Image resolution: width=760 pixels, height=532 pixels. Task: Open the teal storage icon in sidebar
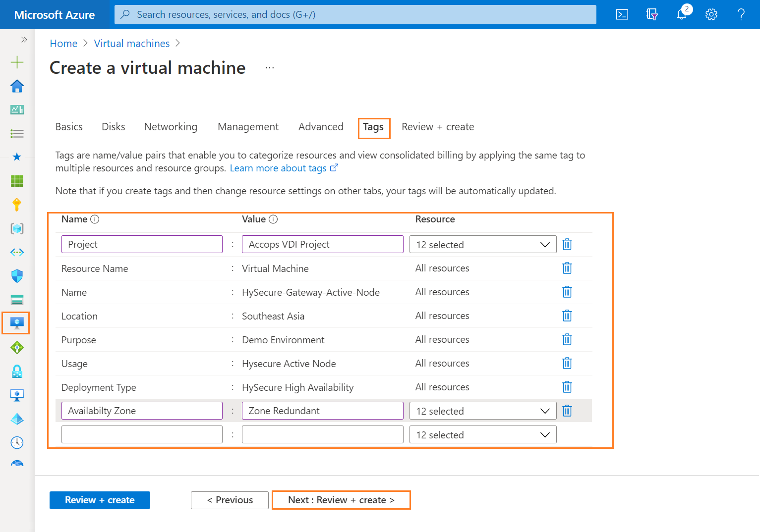click(x=17, y=300)
